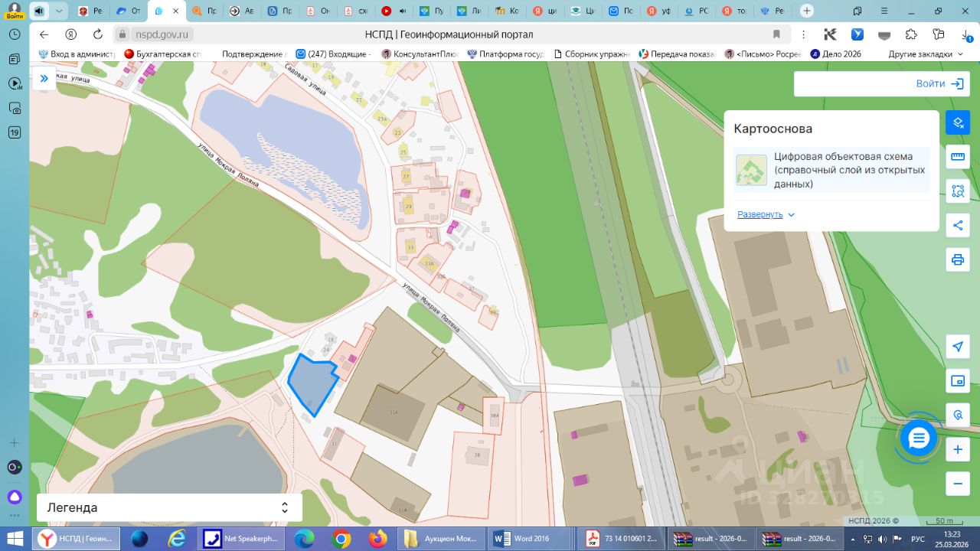Screen dimensions: 980x551
Task: Switch to the РС browser tab
Action: click(697, 11)
